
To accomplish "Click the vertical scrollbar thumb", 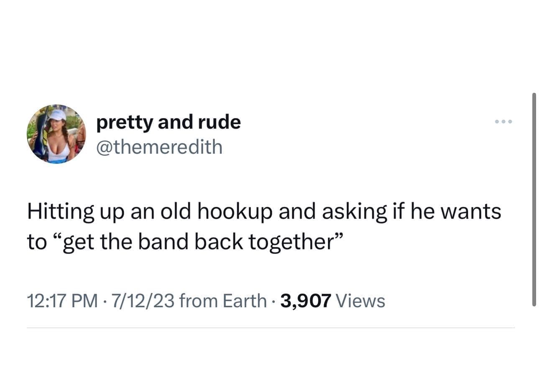I will 534,200.
